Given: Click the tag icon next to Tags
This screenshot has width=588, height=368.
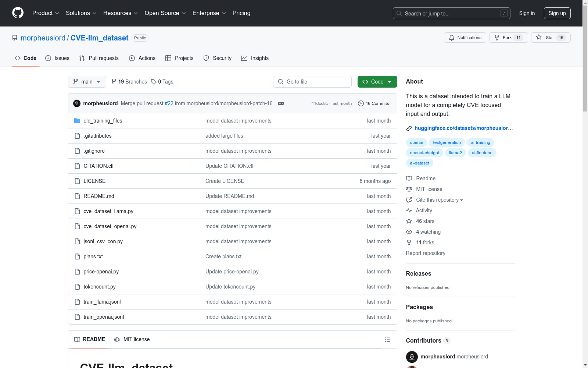Looking at the screenshot, I should click(x=154, y=82).
